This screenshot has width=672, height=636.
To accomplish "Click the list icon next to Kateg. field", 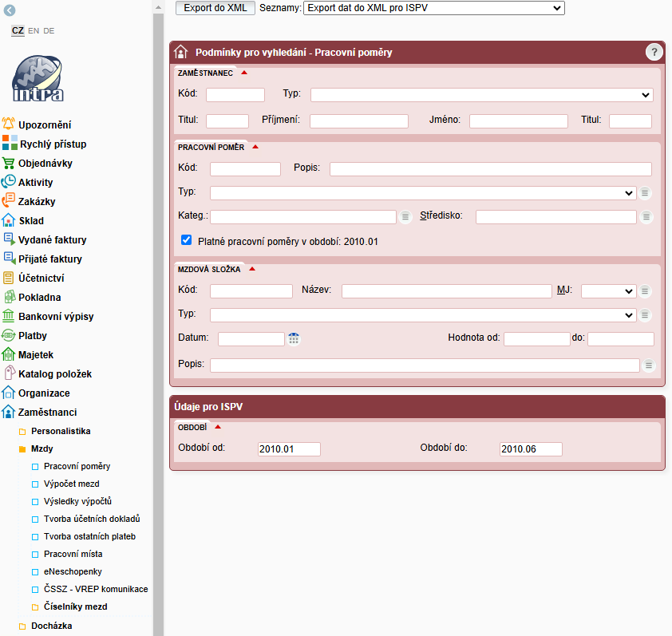I will [405, 217].
